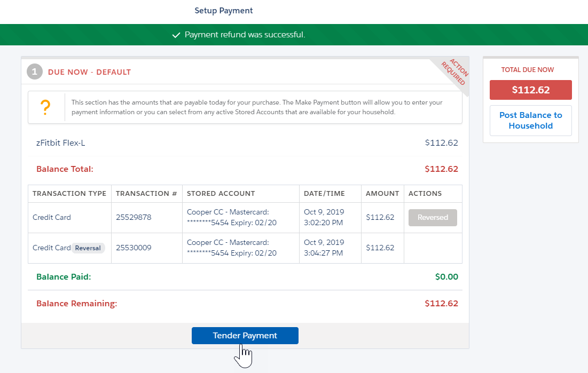Click the cursor-highlighted payment icon area

(244, 353)
